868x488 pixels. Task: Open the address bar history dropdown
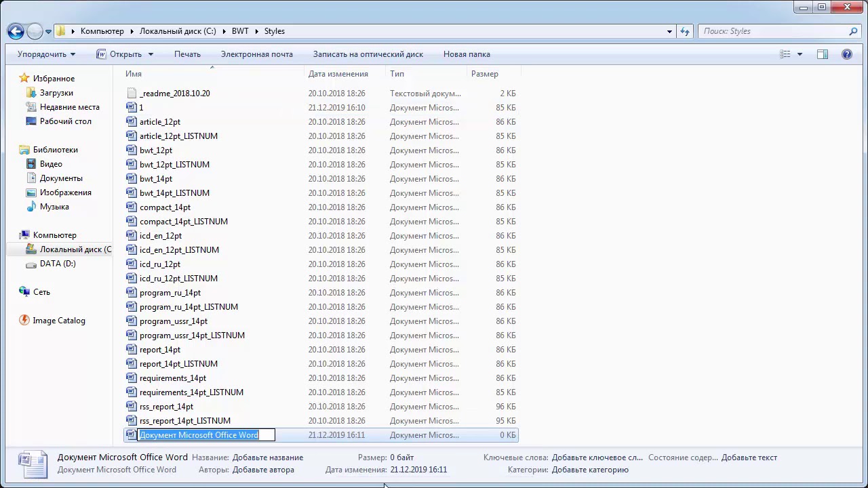click(x=669, y=31)
